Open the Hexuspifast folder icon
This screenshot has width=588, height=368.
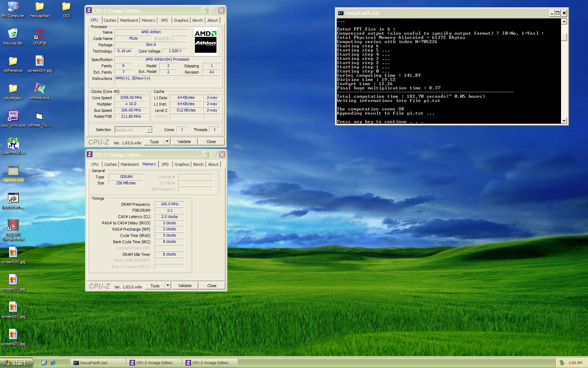pyautogui.click(x=40, y=10)
